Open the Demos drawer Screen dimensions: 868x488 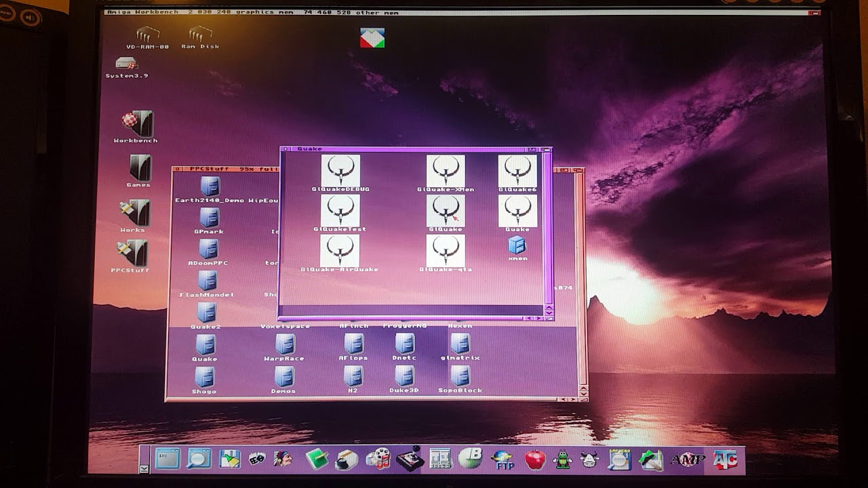[283, 377]
